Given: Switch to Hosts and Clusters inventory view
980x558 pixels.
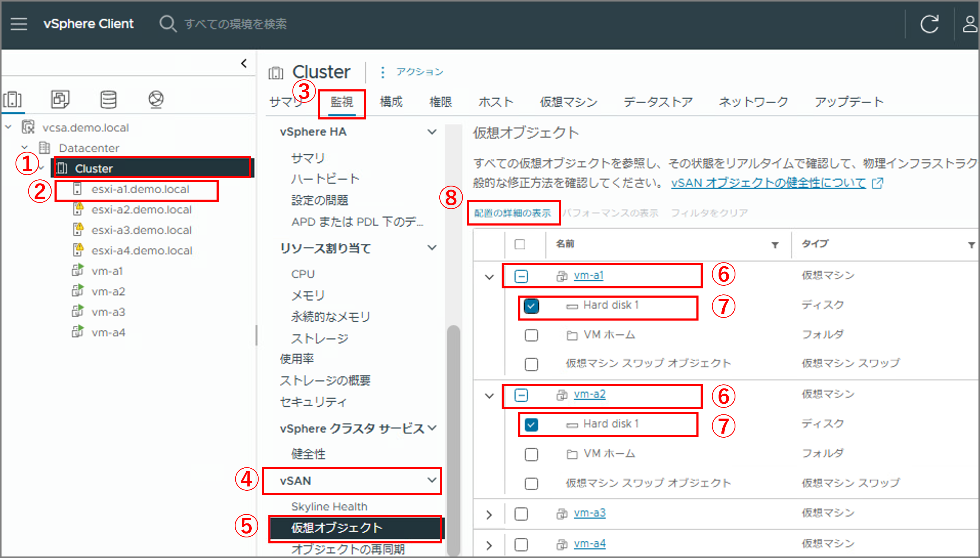Looking at the screenshot, I should [13, 100].
